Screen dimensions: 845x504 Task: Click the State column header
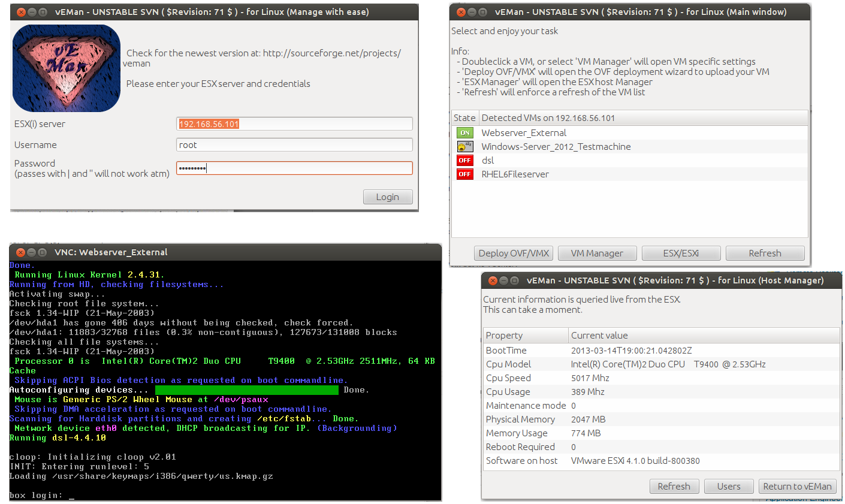[464, 117]
